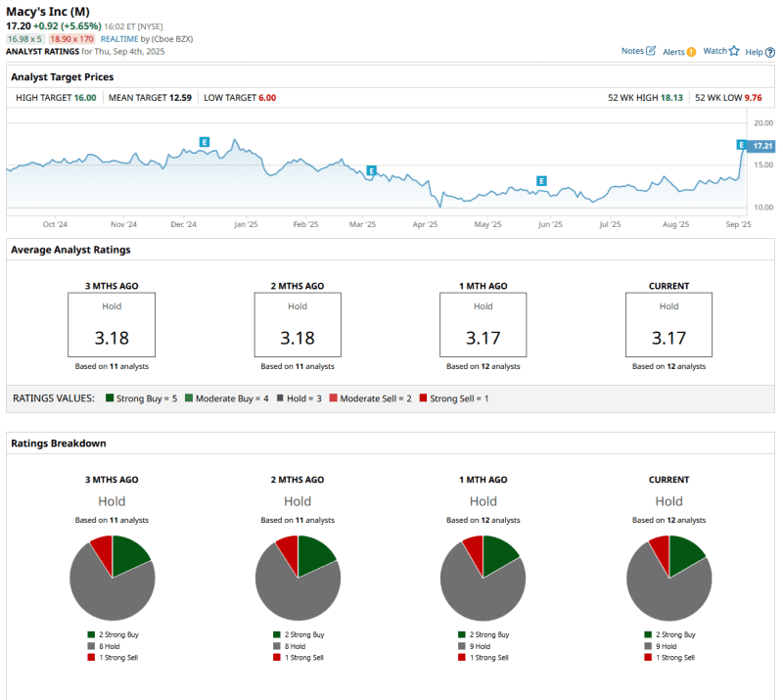Click the red Strong Sell = 1 legend swatch

(x=423, y=398)
